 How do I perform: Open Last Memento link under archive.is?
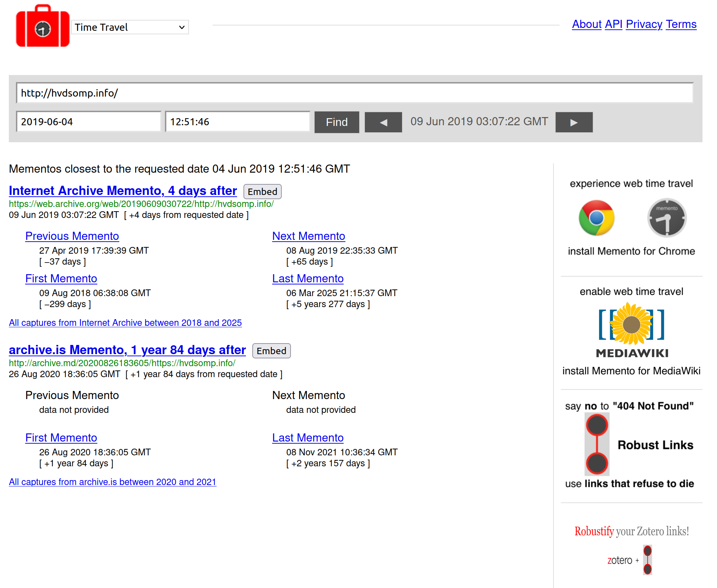click(308, 438)
